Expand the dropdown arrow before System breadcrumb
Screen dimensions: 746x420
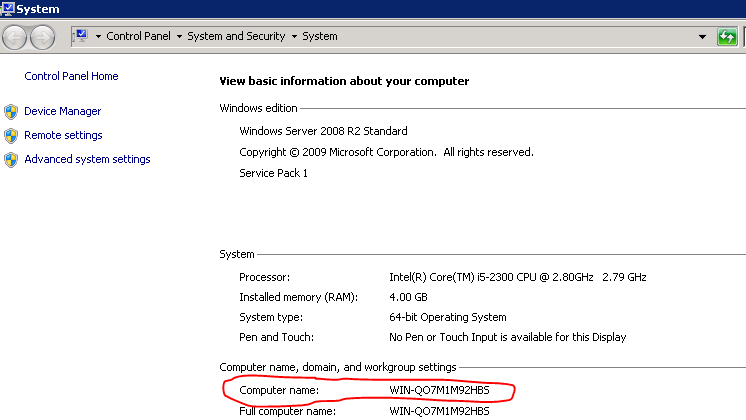pyautogui.click(x=293, y=37)
